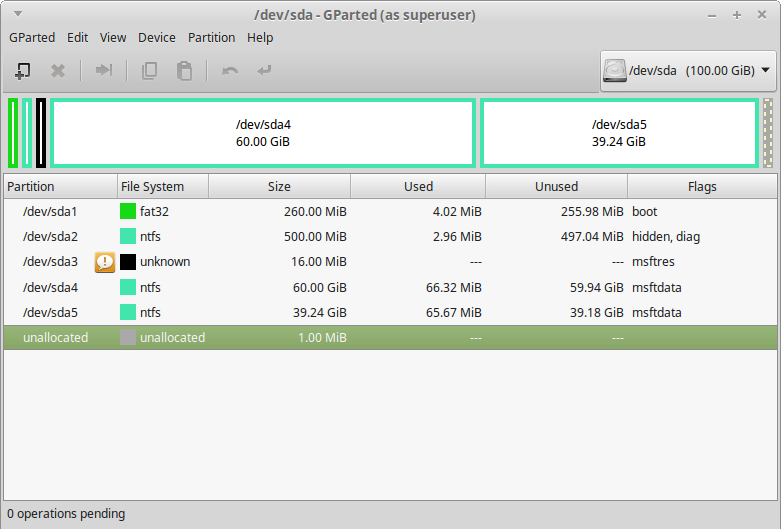The height and width of the screenshot is (529, 781).
Task: Select the /dev/sda3 partition row
Action: click(390, 262)
